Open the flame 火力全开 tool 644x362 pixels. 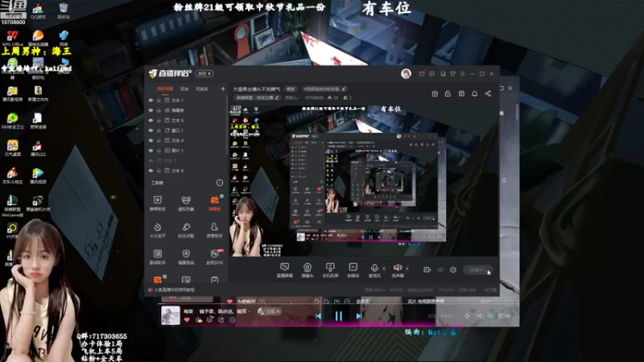157,230
